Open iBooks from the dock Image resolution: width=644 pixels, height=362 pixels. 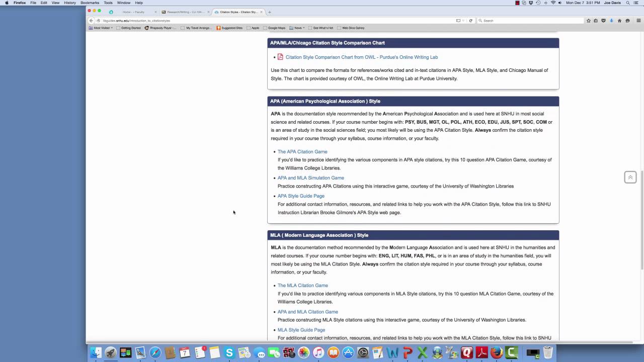coord(333,353)
